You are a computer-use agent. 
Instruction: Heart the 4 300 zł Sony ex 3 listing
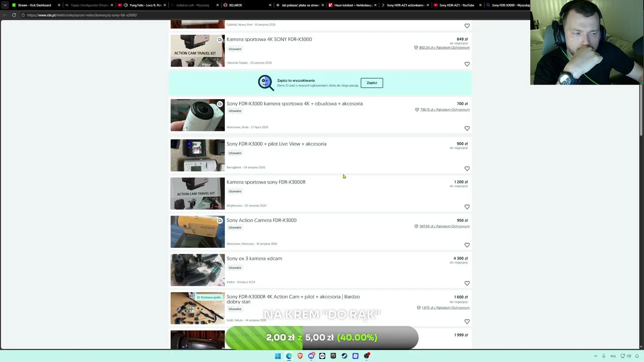click(x=467, y=283)
